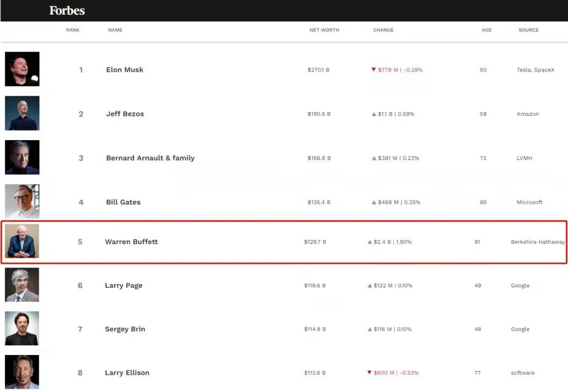Image resolution: width=568 pixels, height=392 pixels.
Task: Open Sergey Brin's profile photo
Action: click(x=22, y=329)
